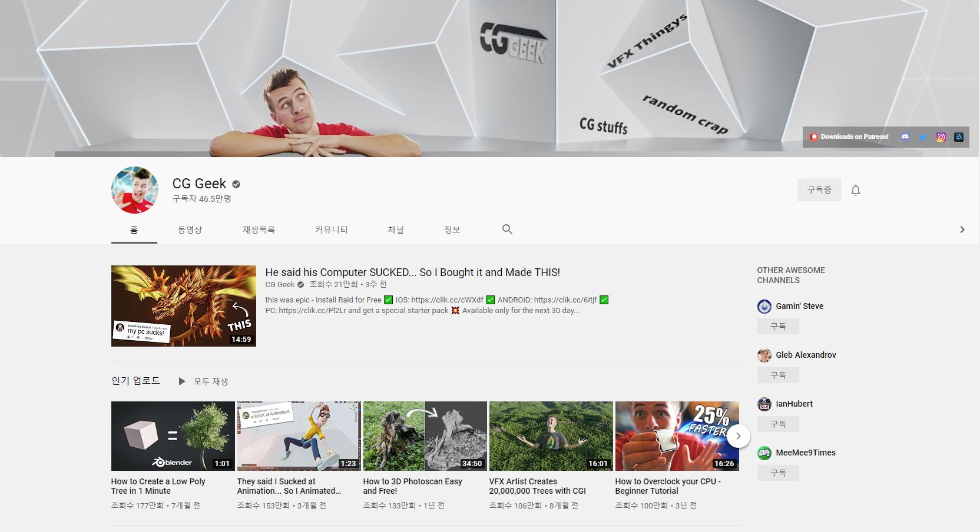
Task: Click the verified badge beside CG Geek
Action: coord(236,184)
